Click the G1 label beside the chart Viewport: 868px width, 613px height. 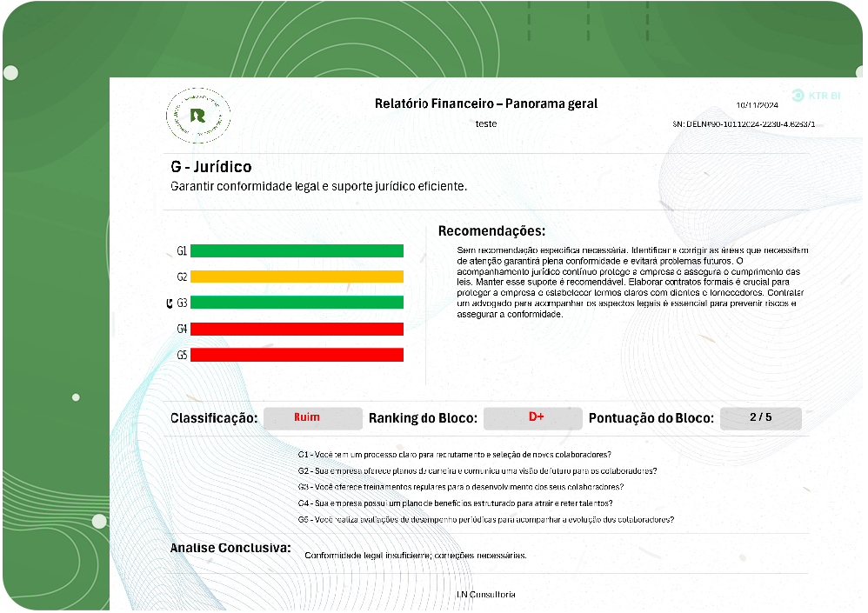(182, 251)
